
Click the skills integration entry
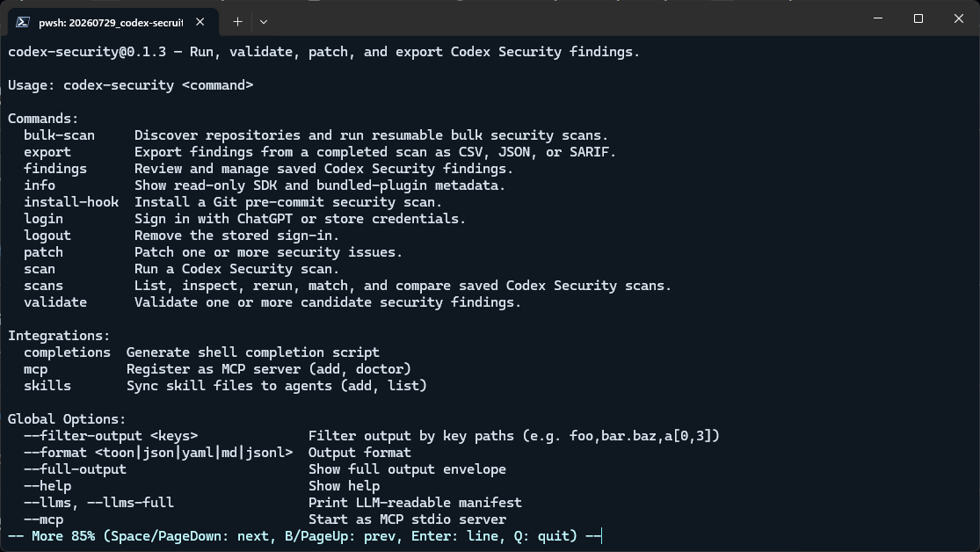(47, 386)
